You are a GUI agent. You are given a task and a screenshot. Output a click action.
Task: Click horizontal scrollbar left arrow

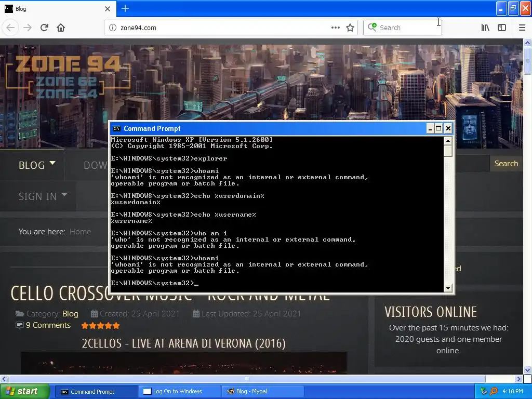pyautogui.click(x=4, y=379)
